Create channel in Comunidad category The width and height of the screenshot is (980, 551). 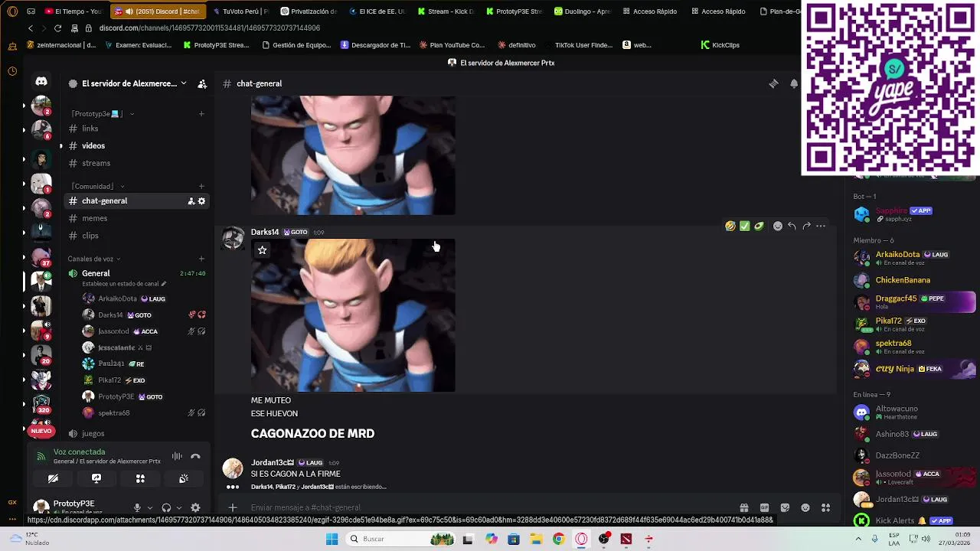click(201, 186)
